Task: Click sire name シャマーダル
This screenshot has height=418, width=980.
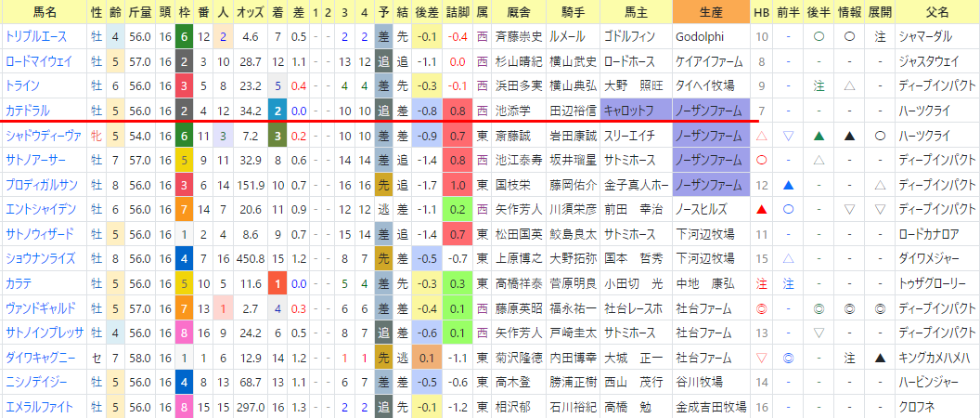Action: 925,37
